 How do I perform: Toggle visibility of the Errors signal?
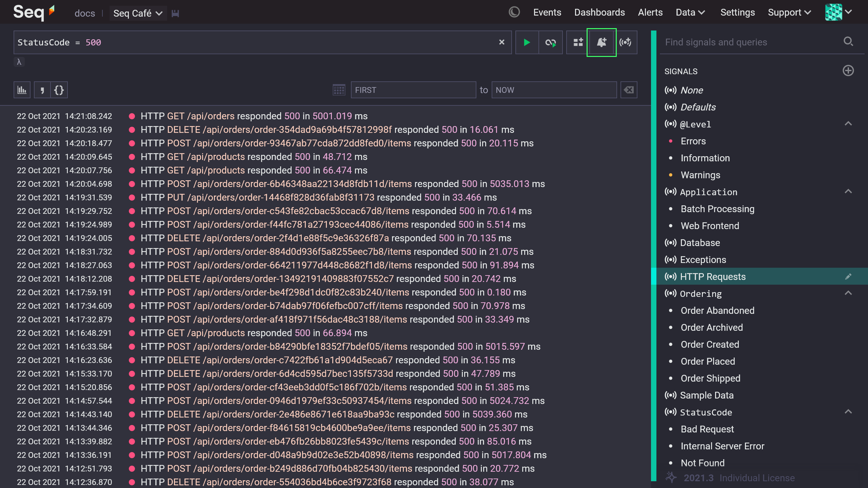click(x=693, y=141)
